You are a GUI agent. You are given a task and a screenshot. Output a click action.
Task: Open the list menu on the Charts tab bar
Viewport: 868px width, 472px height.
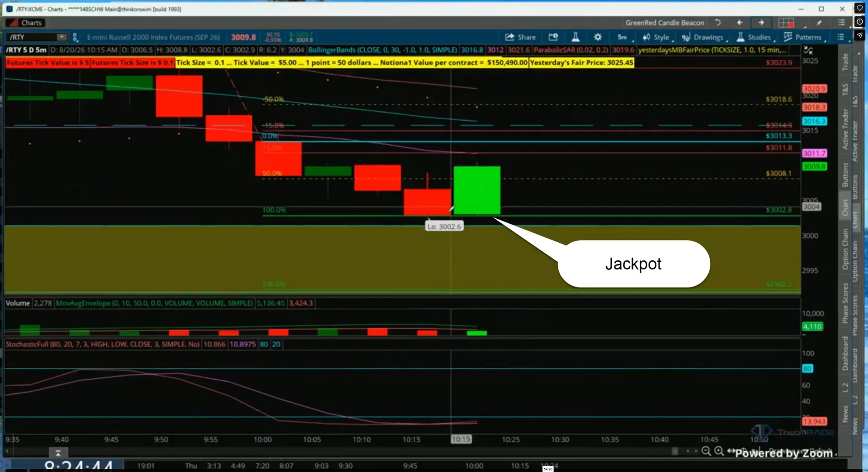click(x=841, y=23)
